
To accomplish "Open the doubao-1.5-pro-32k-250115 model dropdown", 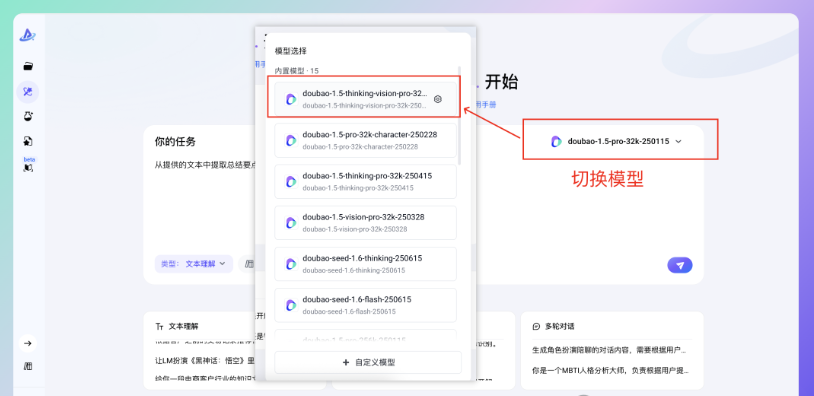I will (x=616, y=141).
